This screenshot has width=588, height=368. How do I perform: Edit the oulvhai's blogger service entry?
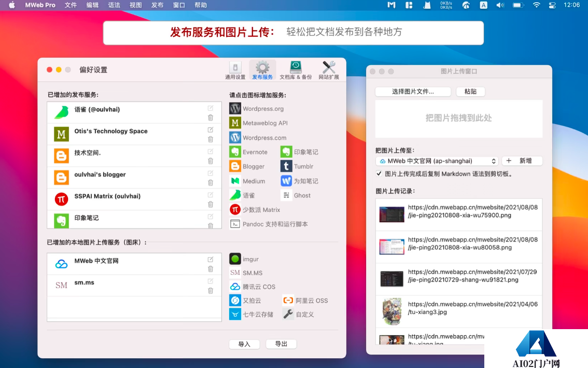point(211,173)
